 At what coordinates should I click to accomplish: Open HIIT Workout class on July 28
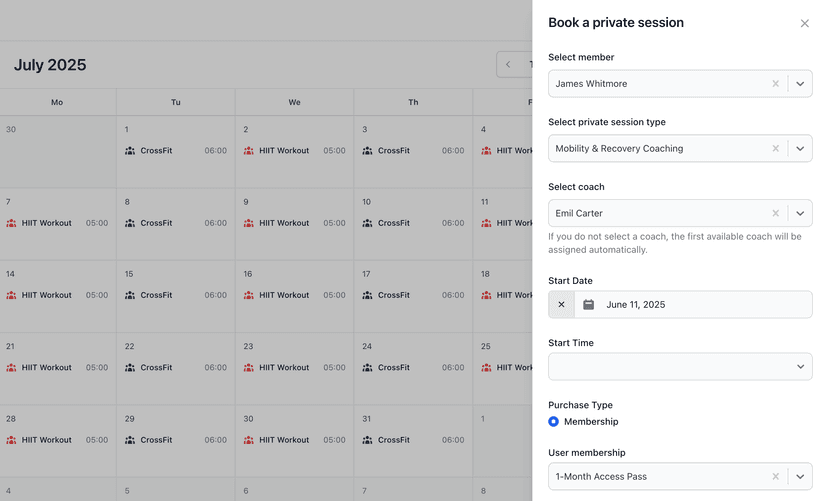pos(57,440)
